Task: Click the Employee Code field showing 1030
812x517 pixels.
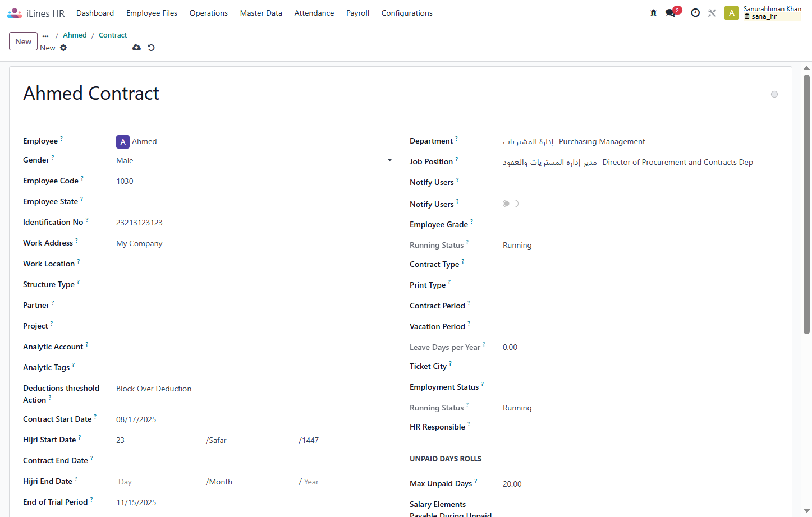Action: point(254,181)
